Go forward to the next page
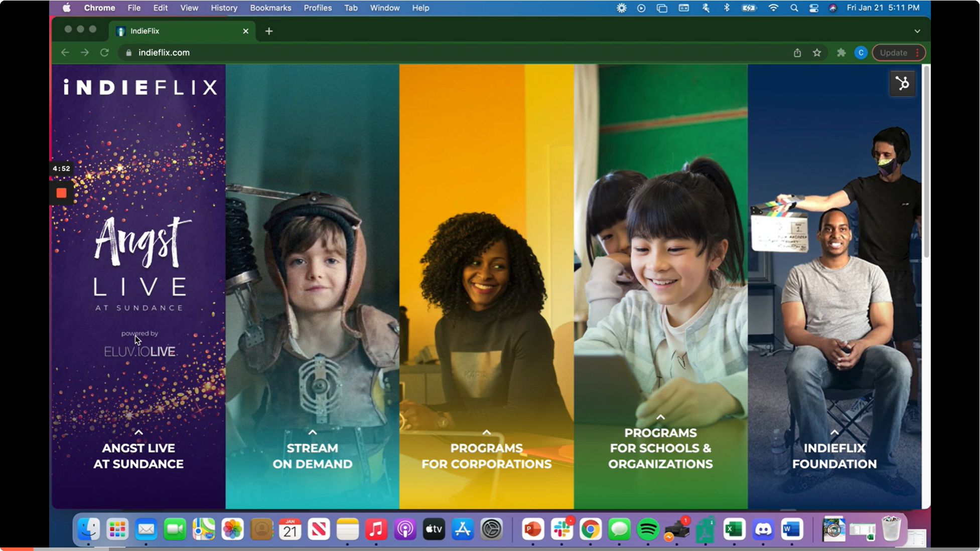This screenshot has width=980, height=551. click(85, 53)
